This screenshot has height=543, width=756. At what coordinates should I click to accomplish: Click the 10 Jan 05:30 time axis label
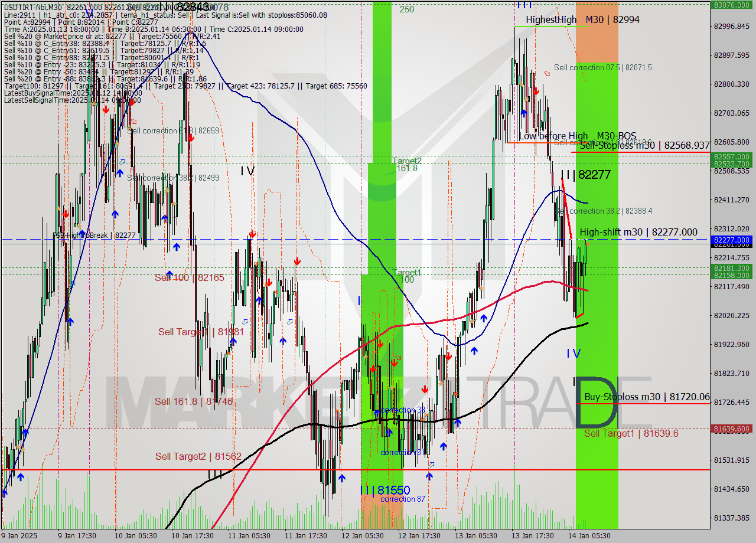(135, 536)
